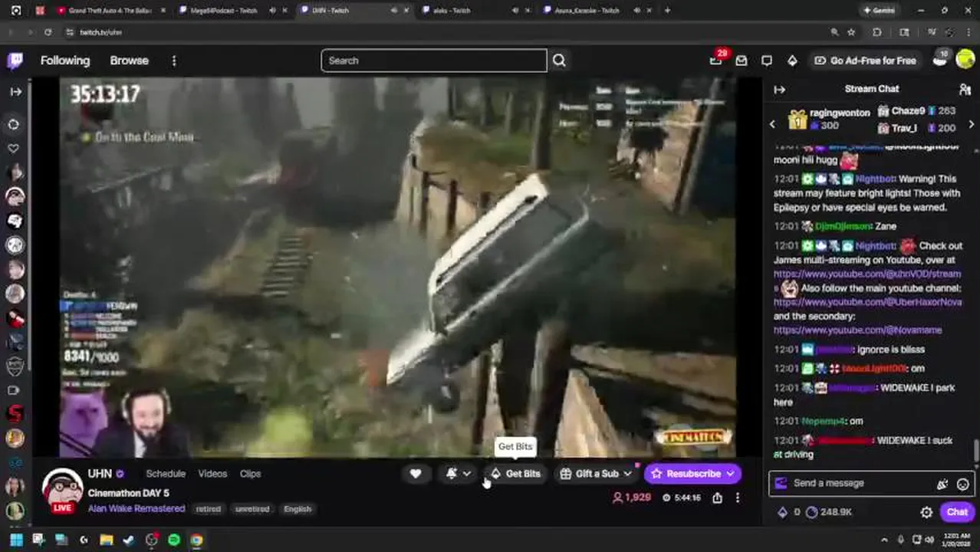Toggle the follow heart button
The image size is (980, 552).
pos(416,474)
